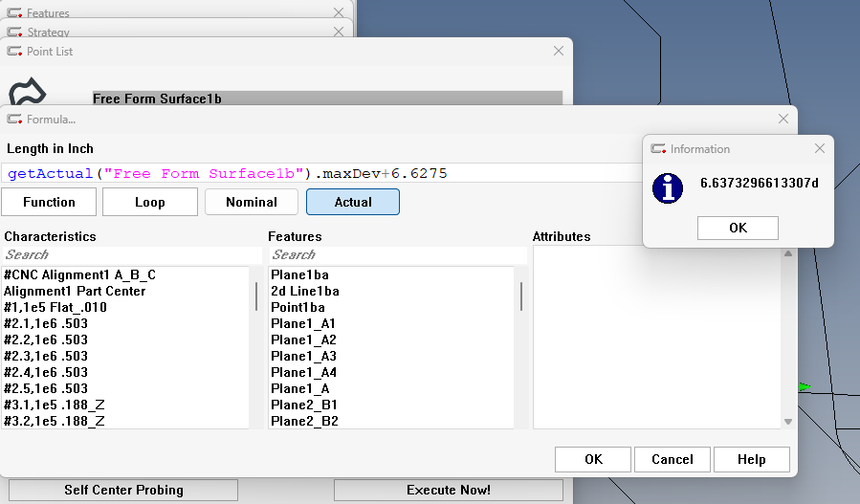Select 'Alignment1 Part Center' characteristic
This screenshot has width=860, height=504.
tap(75, 291)
